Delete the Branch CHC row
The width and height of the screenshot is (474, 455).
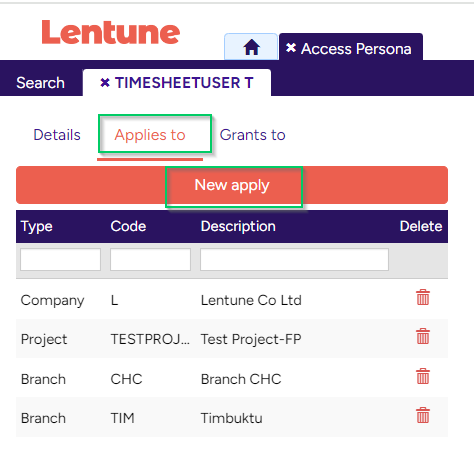423,376
